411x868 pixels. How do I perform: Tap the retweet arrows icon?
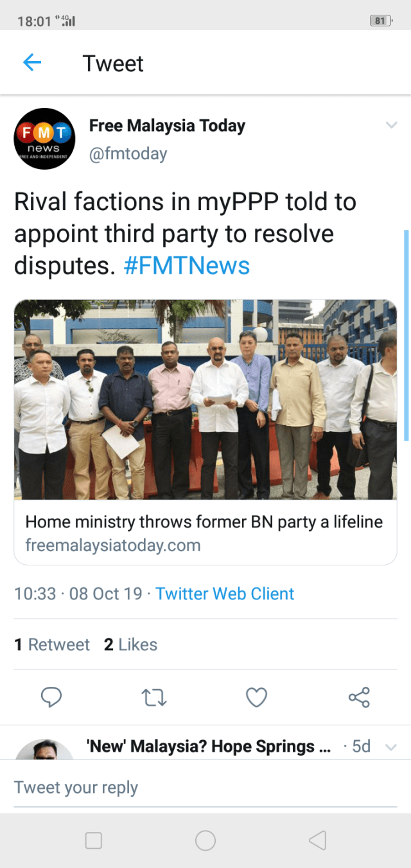click(x=153, y=697)
